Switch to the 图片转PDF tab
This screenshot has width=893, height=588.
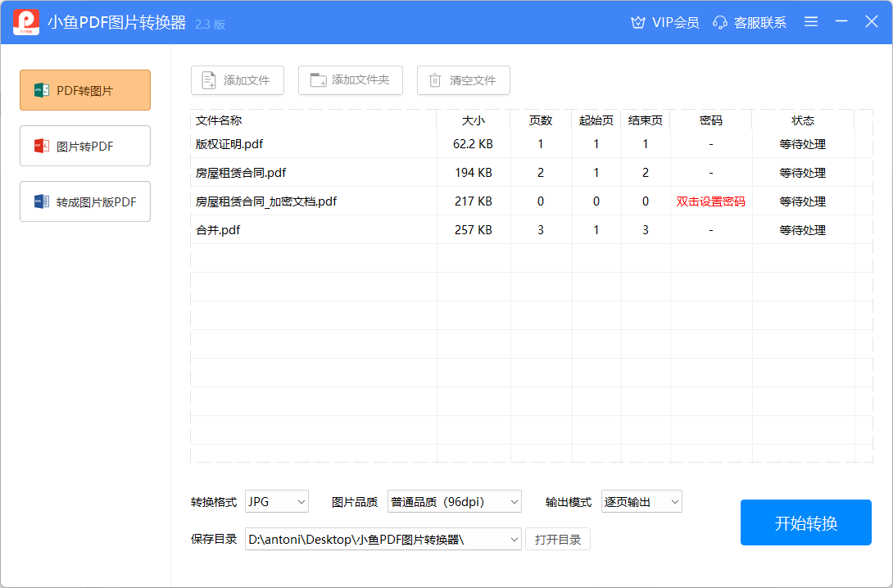(85, 146)
